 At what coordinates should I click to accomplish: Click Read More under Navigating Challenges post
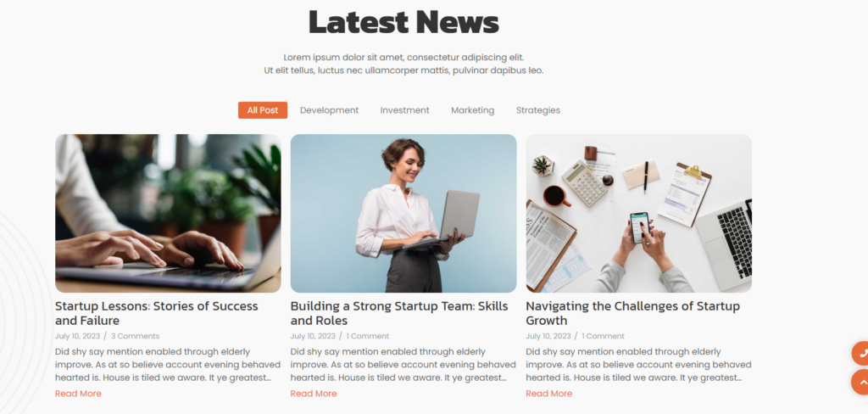(549, 394)
